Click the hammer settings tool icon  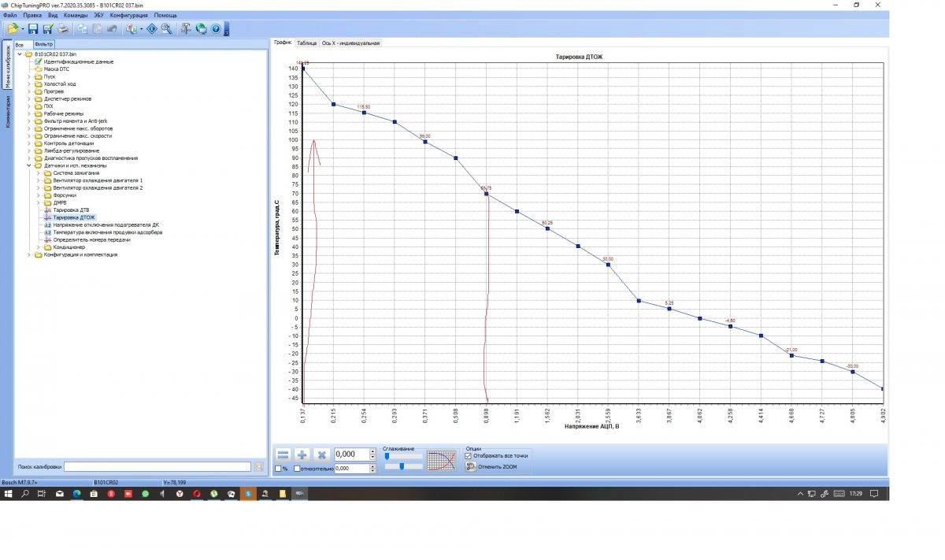(x=186, y=29)
